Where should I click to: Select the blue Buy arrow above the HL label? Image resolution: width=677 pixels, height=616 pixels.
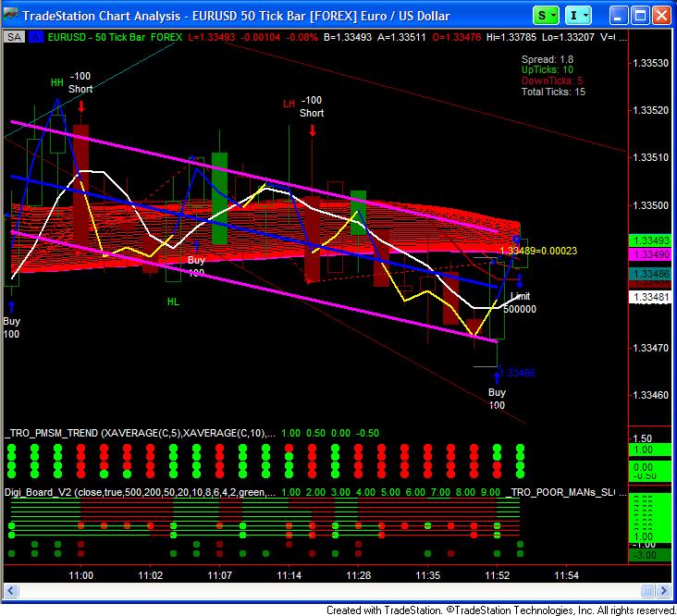click(196, 246)
